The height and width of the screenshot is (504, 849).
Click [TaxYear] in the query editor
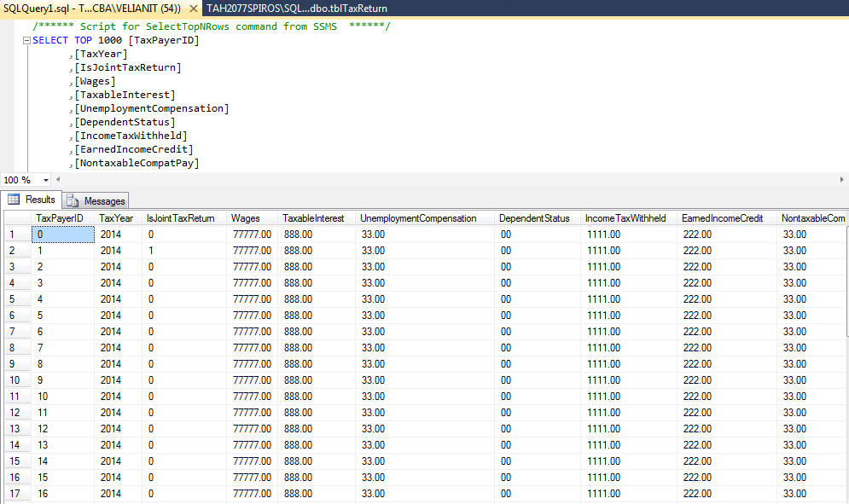pos(101,54)
